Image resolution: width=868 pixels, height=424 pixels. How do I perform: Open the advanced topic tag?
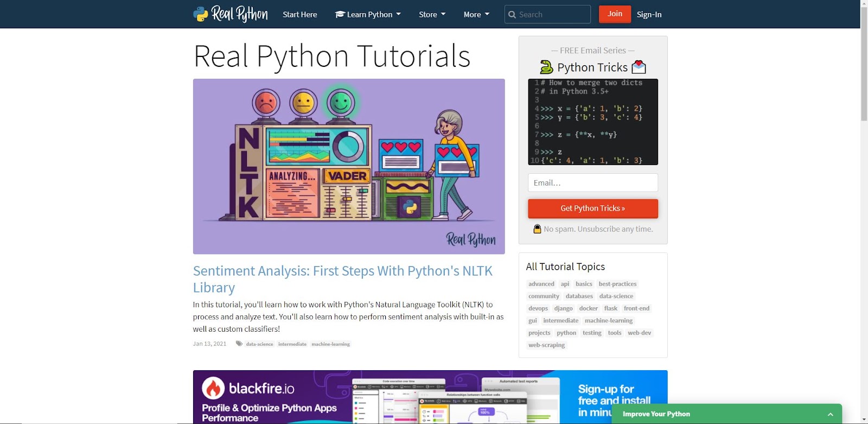pos(541,284)
